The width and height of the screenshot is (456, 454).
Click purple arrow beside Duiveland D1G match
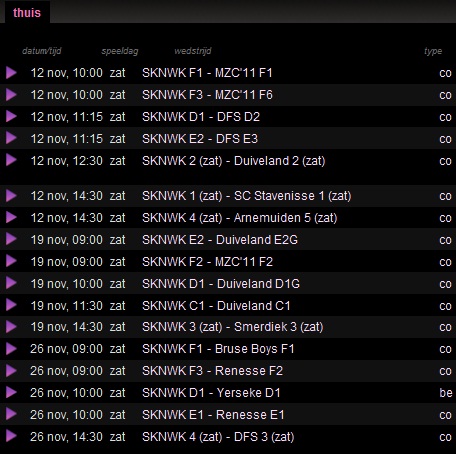click(x=11, y=283)
